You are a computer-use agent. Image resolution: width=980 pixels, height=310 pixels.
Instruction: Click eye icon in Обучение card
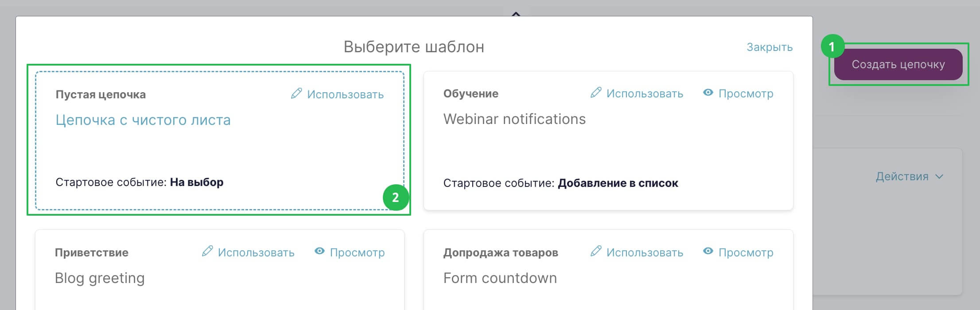[708, 93]
